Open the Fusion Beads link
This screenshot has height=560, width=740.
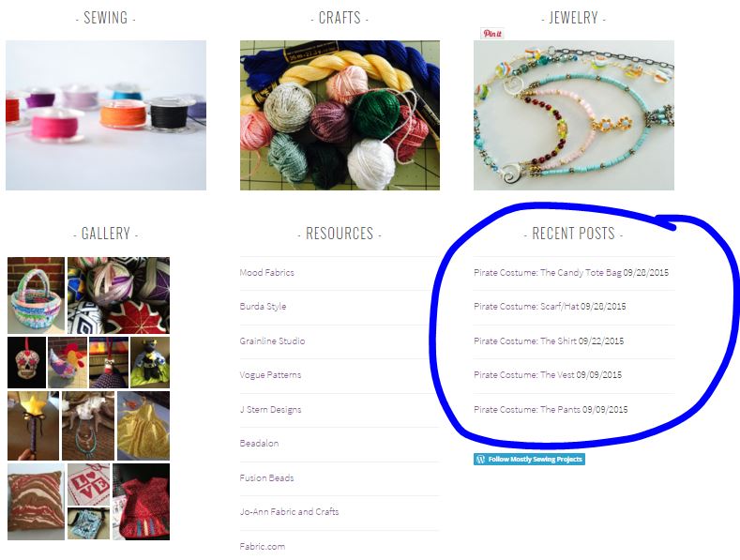pos(266,477)
